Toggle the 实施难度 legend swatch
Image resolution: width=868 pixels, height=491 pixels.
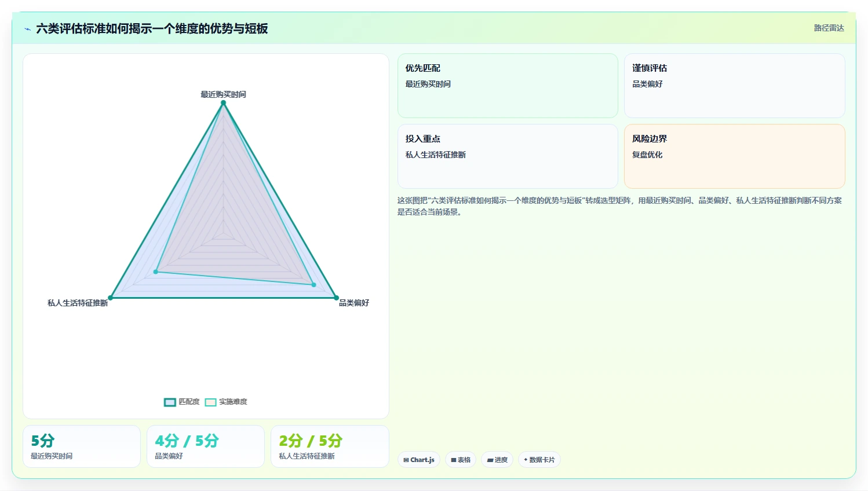pyautogui.click(x=210, y=402)
